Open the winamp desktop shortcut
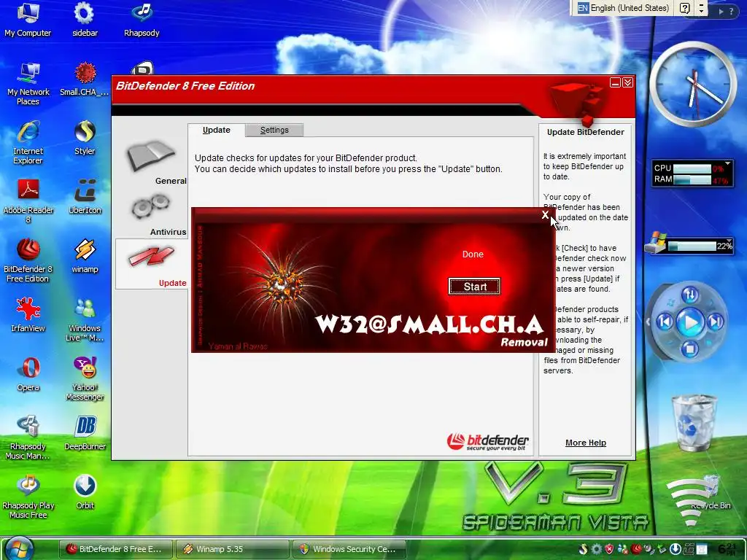Screen dimensions: 747x560 (x=85, y=256)
